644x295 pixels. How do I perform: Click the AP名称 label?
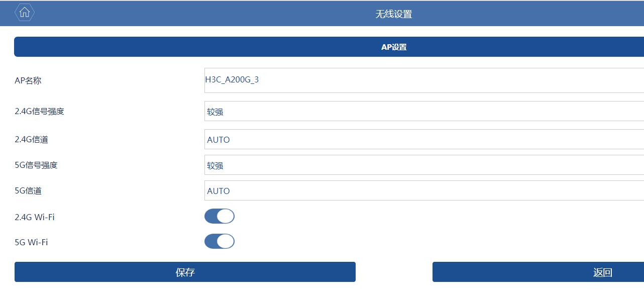[28, 80]
